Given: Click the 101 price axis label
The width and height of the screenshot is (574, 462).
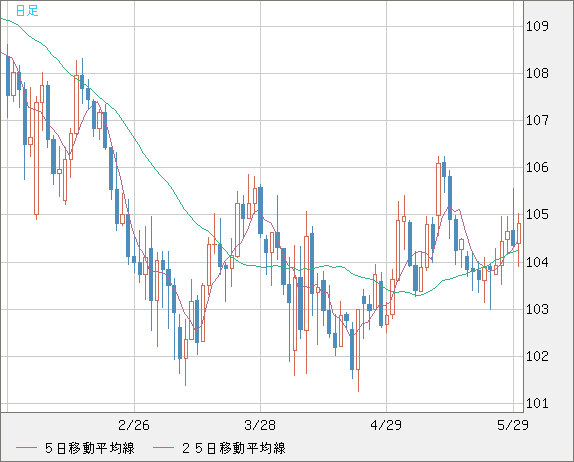Looking at the screenshot, I should [537, 403].
